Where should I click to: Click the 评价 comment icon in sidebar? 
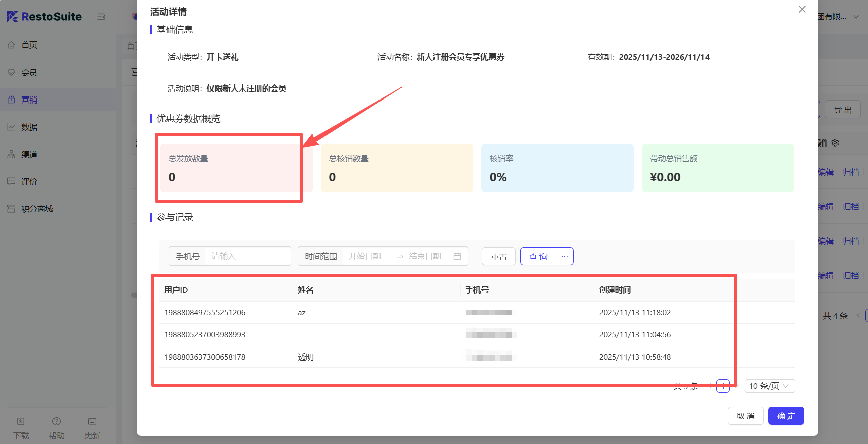[x=11, y=181]
